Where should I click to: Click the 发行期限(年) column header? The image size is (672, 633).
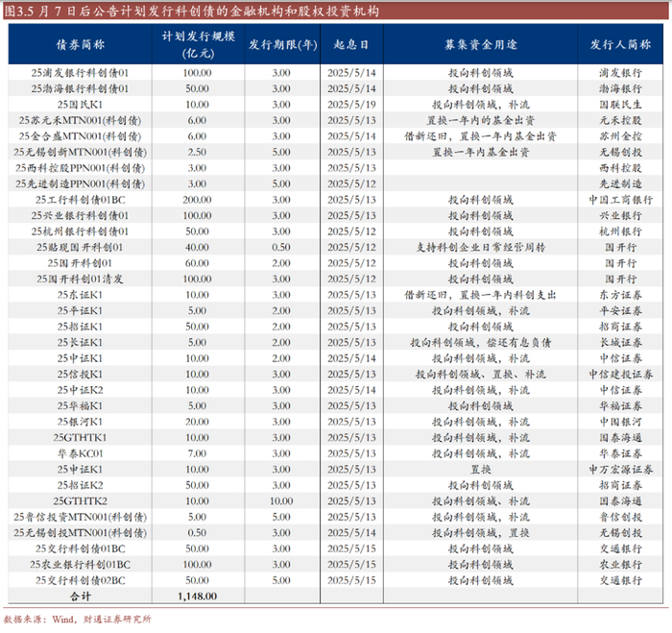[282, 44]
